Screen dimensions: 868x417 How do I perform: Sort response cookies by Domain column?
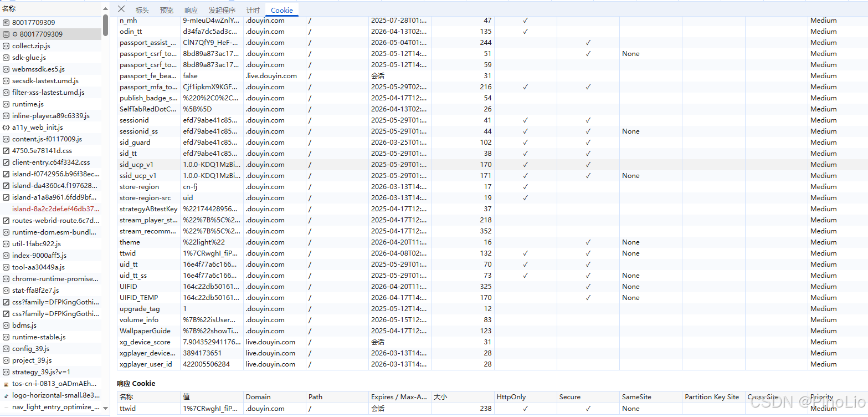(x=275, y=397)
